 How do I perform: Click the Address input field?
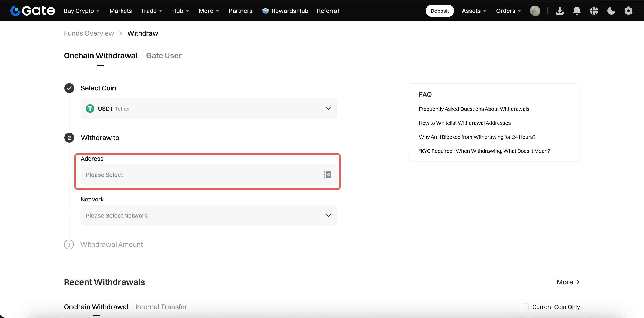click(x=209, y=175)
